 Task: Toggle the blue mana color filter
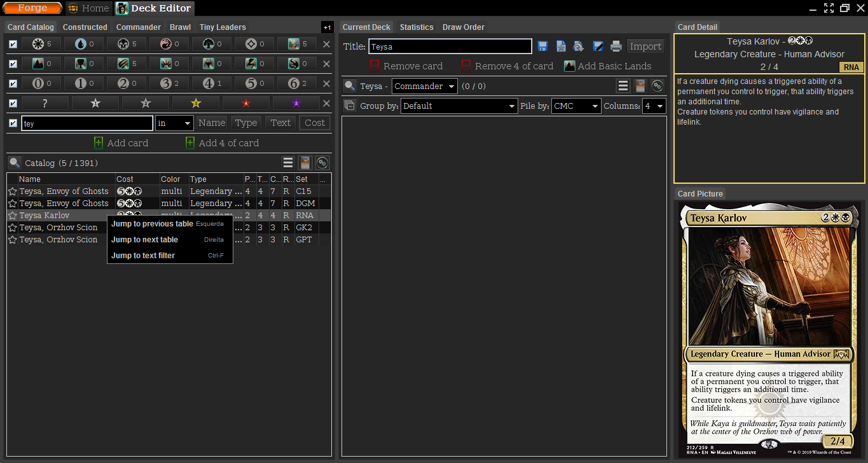[83, 44]
